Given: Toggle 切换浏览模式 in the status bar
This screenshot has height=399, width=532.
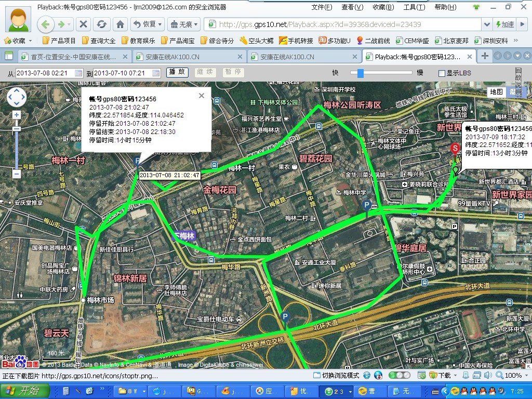Looking at the screenshot, I should pyautogui.click(x=336, y=375).
